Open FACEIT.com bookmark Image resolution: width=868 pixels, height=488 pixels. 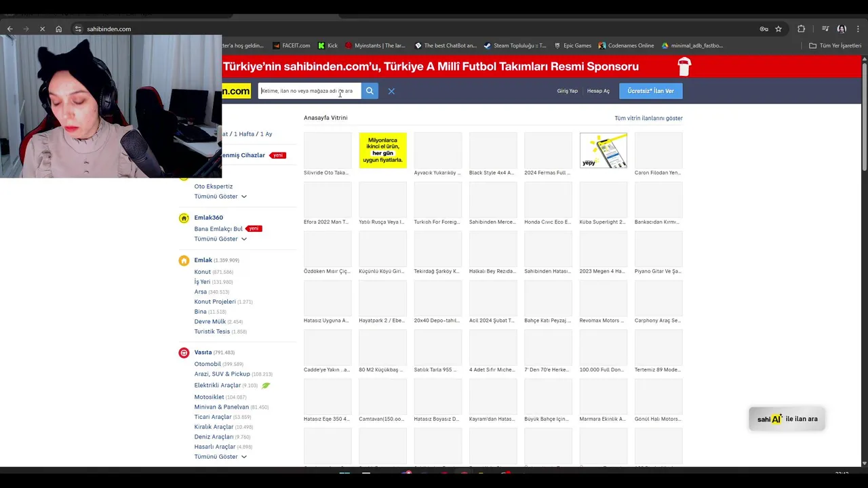pyautogui.click(x=292, y=45)
